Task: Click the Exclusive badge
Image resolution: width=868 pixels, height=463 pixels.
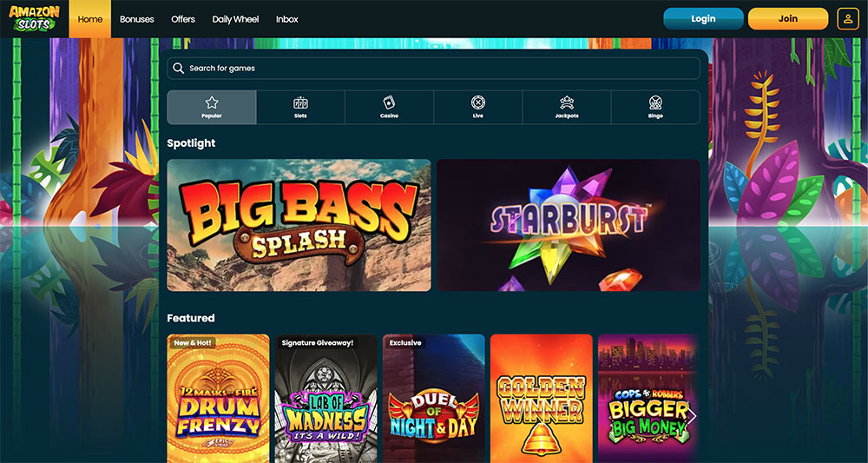Action: [x=405, y=343]
